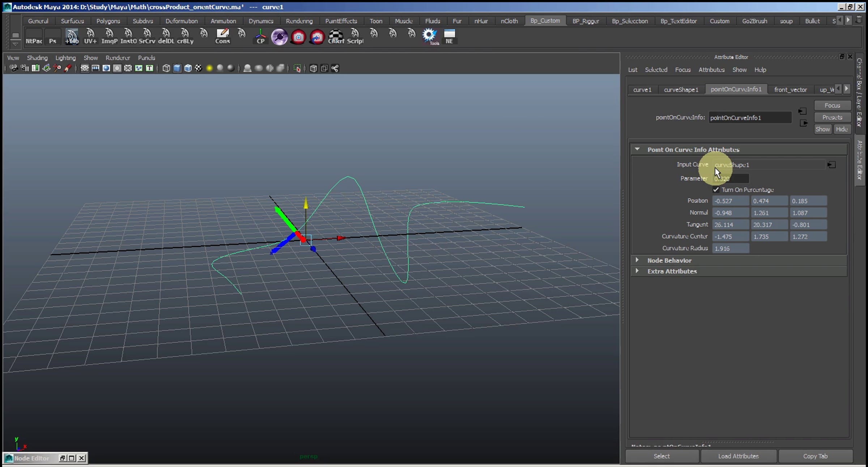868x467 pixels.
Task: Toggle wireframe cube display icon
Action: [166, 68]
